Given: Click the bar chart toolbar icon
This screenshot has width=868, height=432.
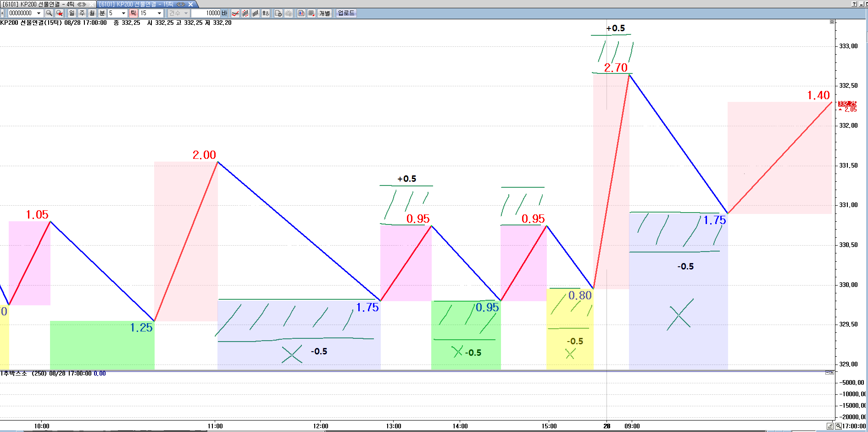Looking at the screenshot, I should point(256,13).
